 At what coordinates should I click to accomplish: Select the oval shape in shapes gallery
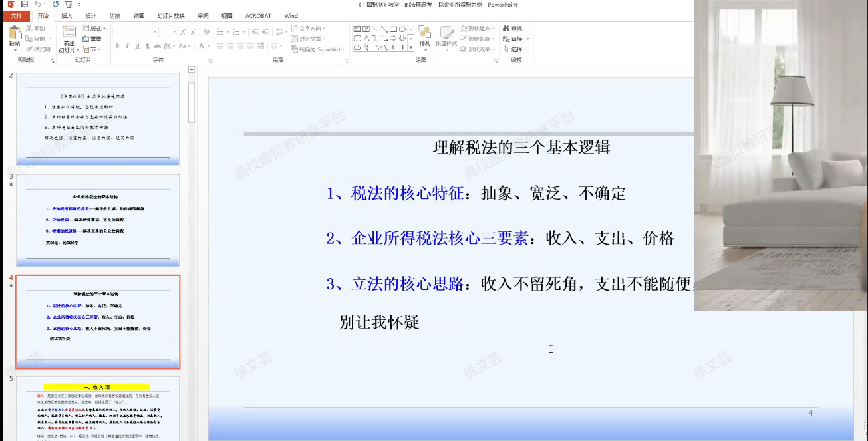click(402, 29)
